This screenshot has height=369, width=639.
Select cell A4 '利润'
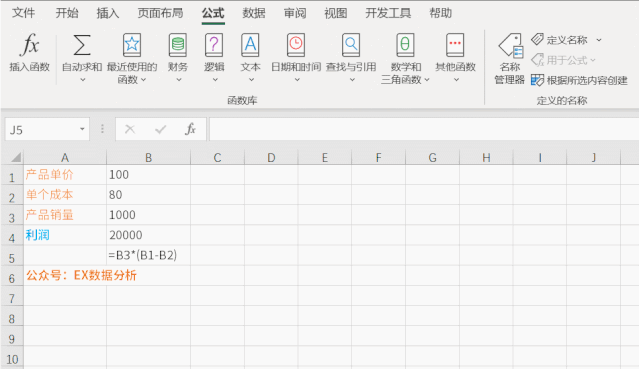click(65, 235)
